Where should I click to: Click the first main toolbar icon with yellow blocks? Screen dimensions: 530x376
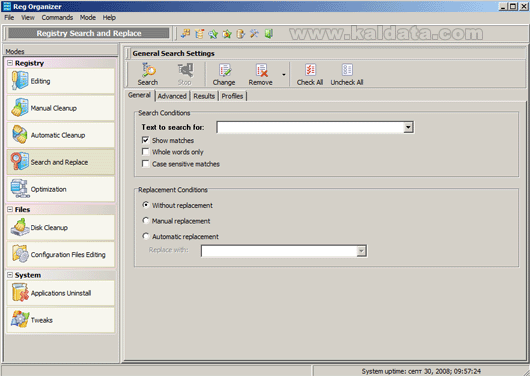click(x=185, y=33)
